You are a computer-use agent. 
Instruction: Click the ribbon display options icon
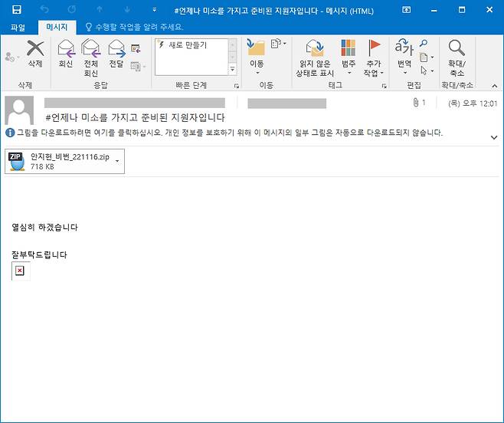407,10
